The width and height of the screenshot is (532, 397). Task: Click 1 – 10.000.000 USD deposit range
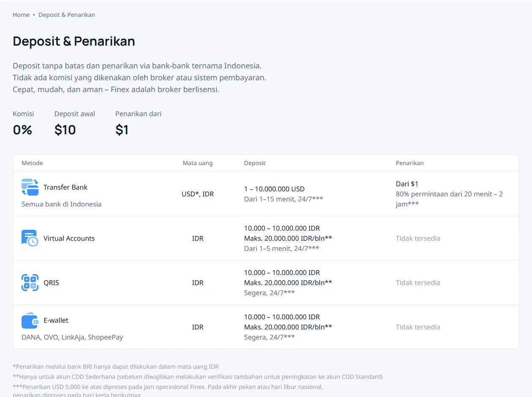(274, 189)
